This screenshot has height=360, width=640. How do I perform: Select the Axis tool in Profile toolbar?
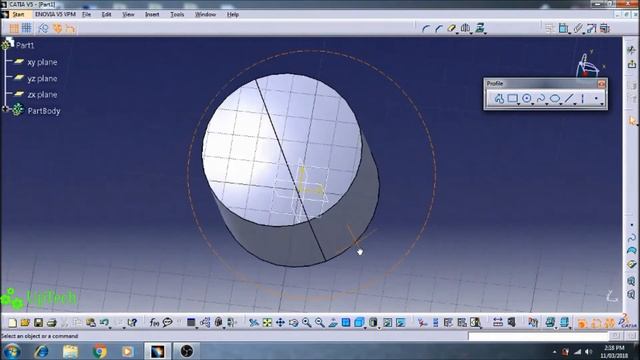tap(582, 98)
